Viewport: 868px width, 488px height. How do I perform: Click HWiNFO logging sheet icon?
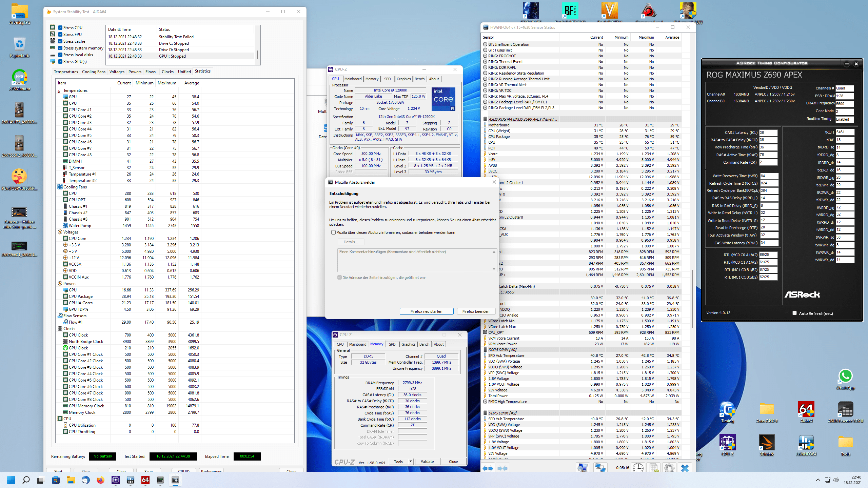654,468
